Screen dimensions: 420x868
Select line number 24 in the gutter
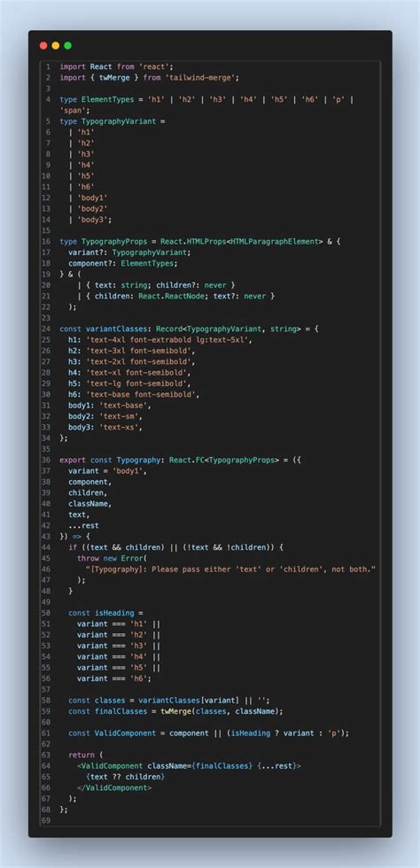(46, 329)
